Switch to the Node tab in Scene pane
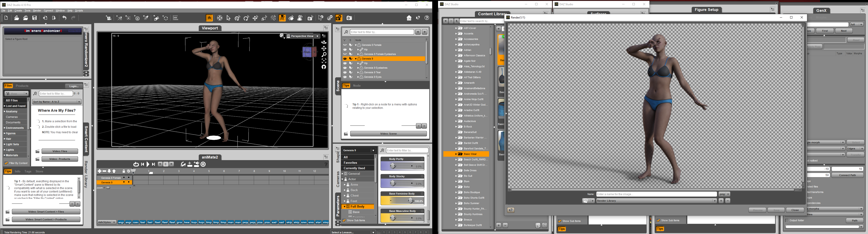This screenshot has height=234, width=868. [x=357, y=86]
